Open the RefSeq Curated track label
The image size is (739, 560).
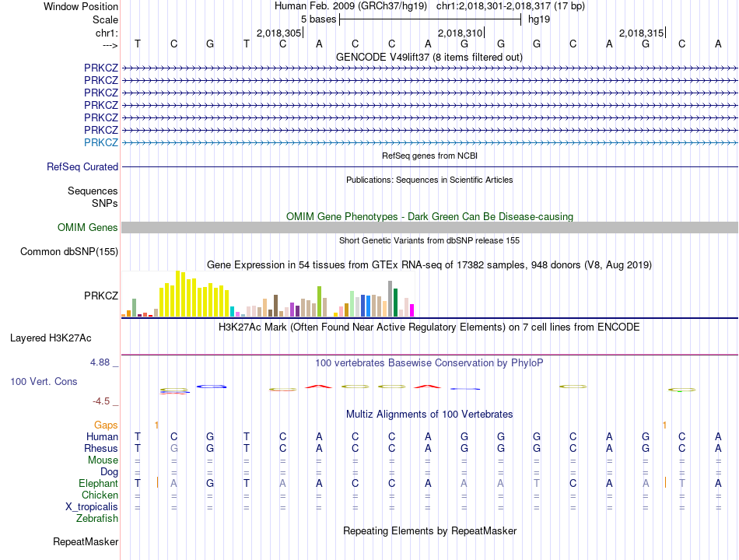(x=82, y=167)
